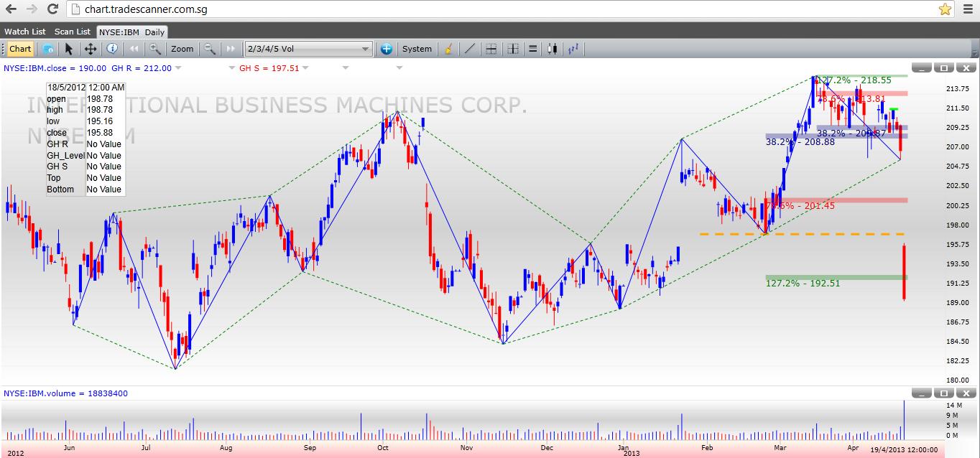Go forward in browser
Screen dimensions: 980x458
tap(32, 9)
